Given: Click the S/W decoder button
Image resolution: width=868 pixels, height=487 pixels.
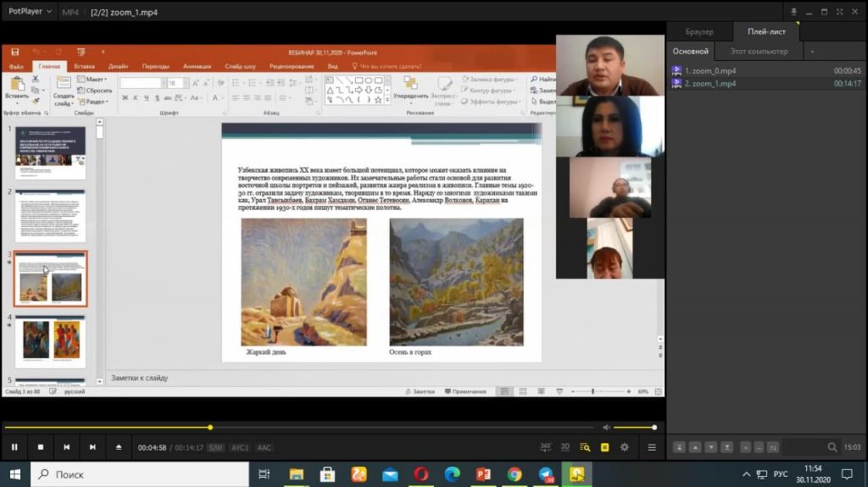Looking at the screenshot, I should click(x=216, y=447).
